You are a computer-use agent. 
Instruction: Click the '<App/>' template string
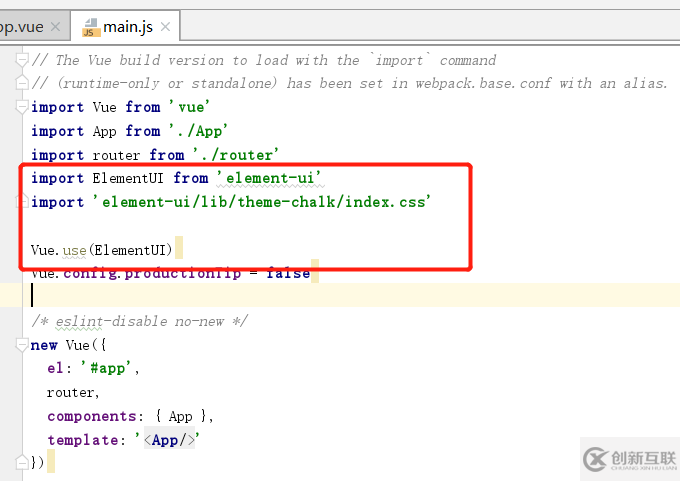click(x=169, y=440)
